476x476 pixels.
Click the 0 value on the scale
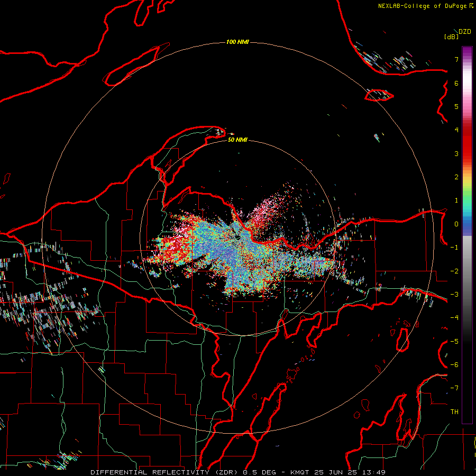coord(456,224)
